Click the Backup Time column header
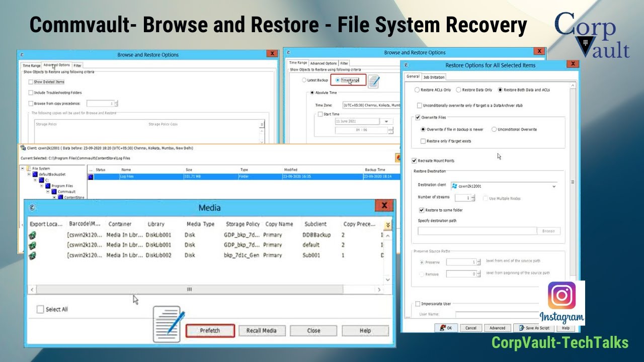Screen dimensions: 644x362 point(375,170)
